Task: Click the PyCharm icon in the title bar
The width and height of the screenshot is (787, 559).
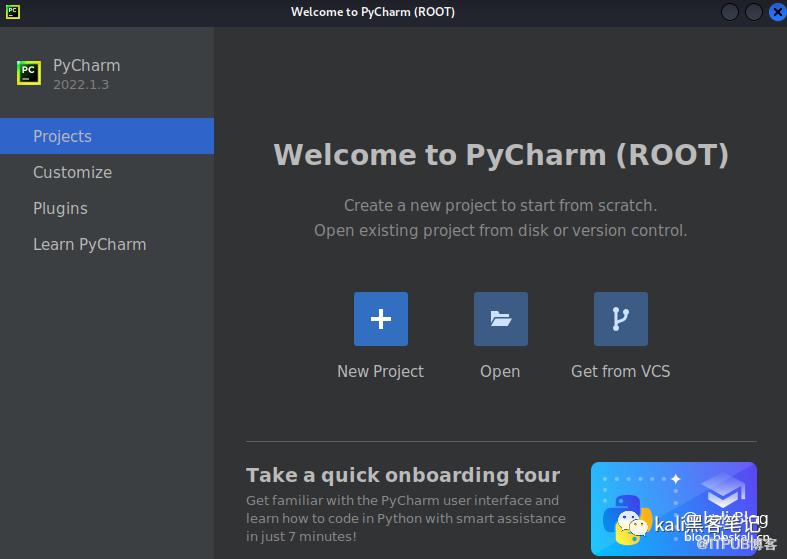Action: (12, 12)
